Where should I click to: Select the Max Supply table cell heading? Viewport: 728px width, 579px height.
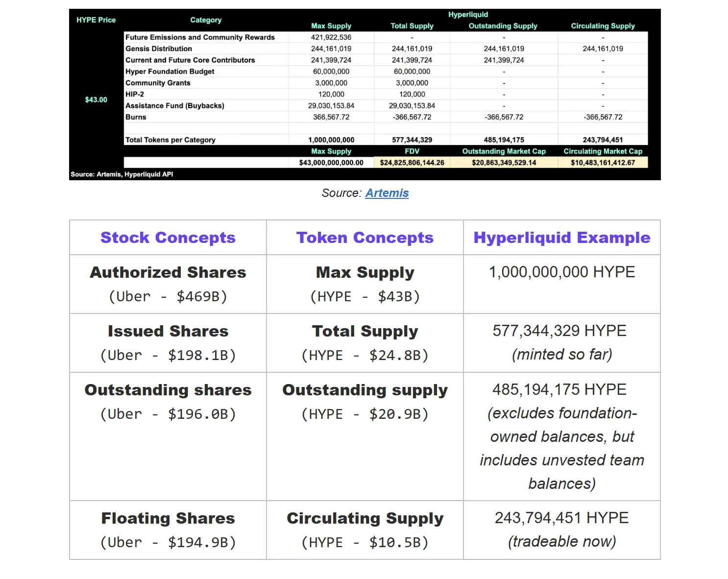click(x=365, y=272)
